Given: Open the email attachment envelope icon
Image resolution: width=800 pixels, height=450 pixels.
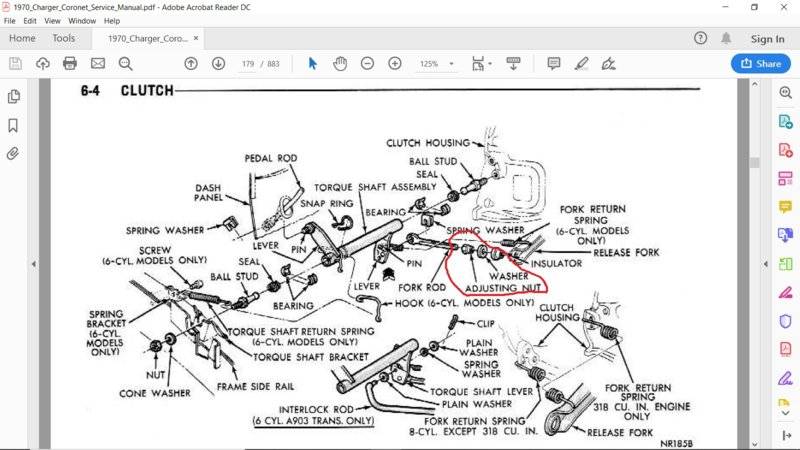Looking at the screenshot, I should tap(98, 63).
